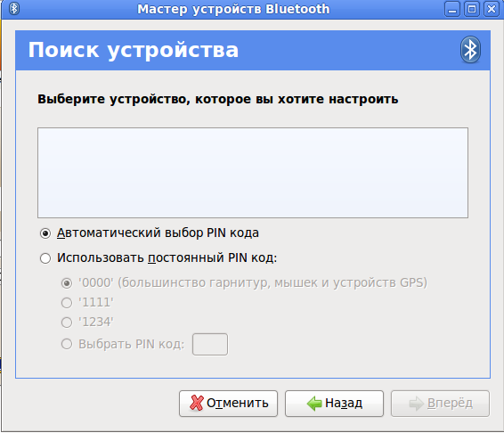Click inside the empty device list area
504x433 pixels.
point(253,173)
